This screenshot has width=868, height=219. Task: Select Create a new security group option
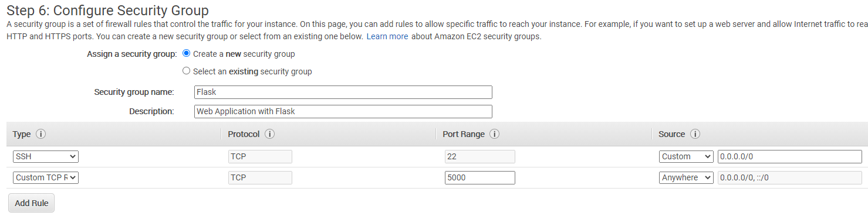pyautogui.click(x=187, y=53)
